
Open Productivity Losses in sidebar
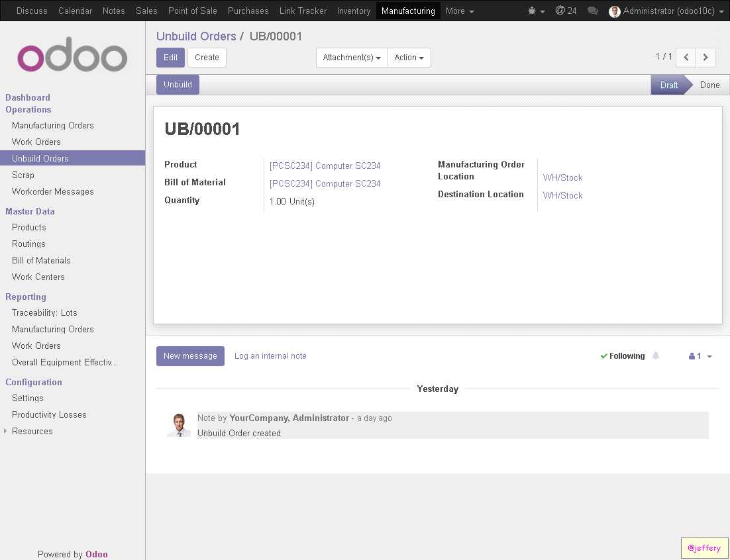(x=49, y=414)
